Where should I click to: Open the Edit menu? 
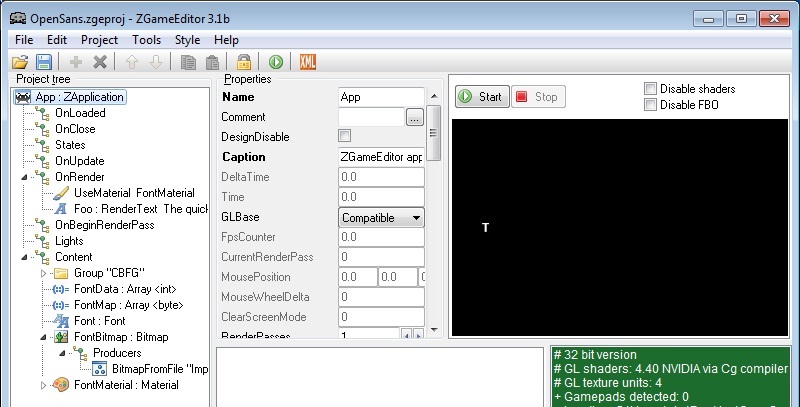point(57,40)
